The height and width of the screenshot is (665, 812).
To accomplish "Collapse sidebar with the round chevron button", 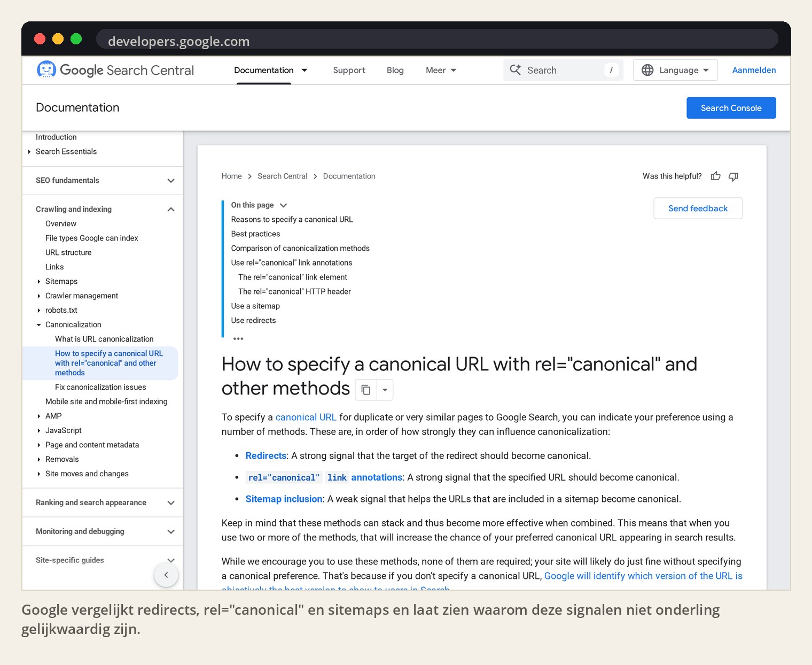I will click(166, 575).
